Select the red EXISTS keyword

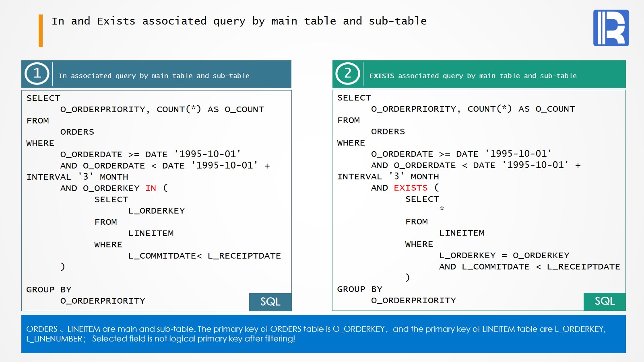coord(411,188)
